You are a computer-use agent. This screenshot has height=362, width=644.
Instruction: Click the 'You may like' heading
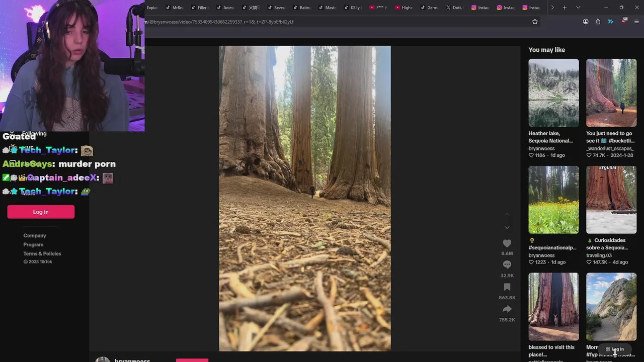point(546,50)
